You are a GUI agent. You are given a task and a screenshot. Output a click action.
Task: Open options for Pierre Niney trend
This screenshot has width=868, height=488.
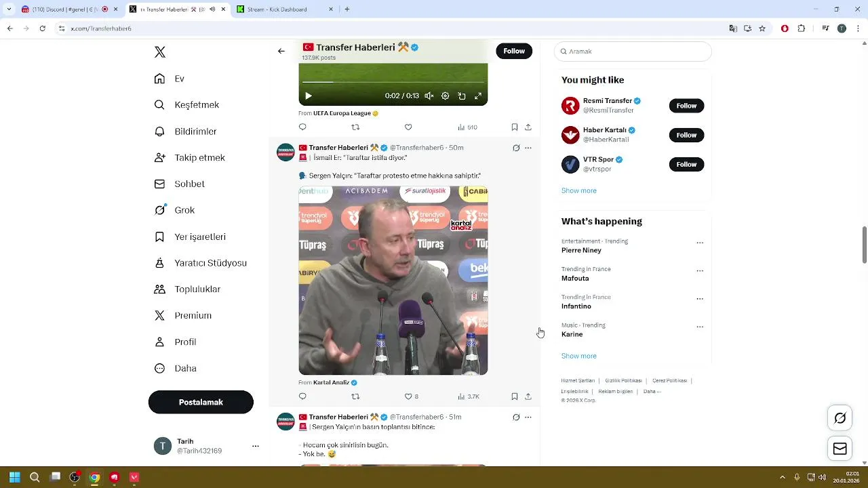pyautogui.click(x=700, y=243)
